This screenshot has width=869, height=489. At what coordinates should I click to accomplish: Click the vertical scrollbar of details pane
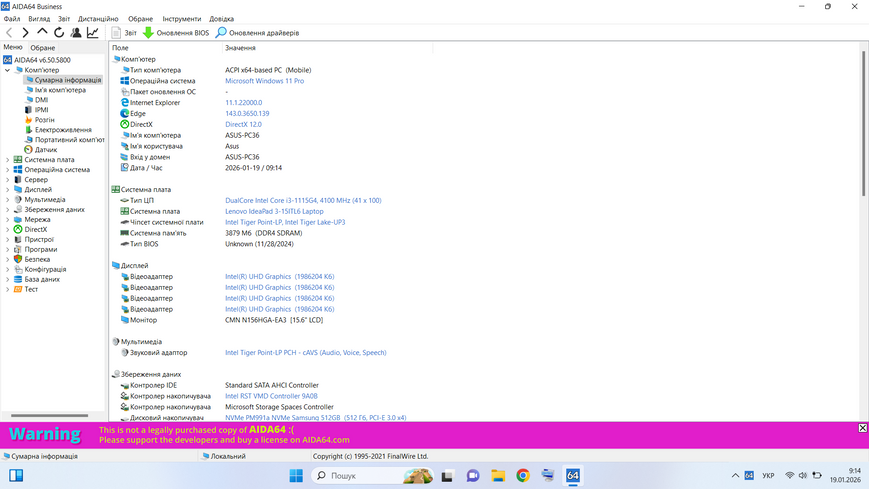coord(863,123)
